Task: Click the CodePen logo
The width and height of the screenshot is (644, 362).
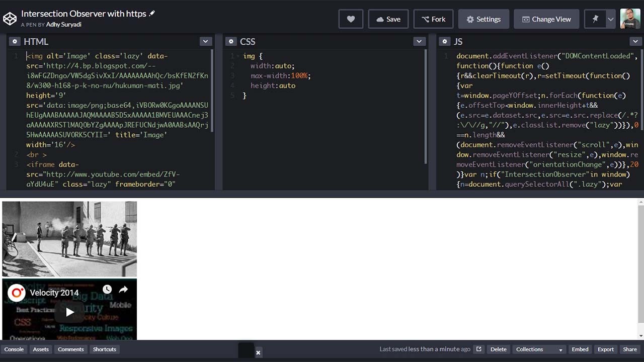Action: point(10,18)
